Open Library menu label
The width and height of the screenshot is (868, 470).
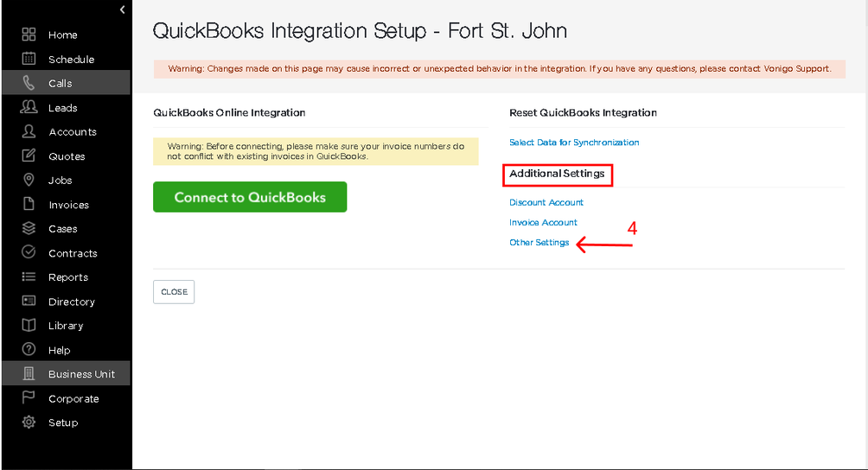tap(66, 326)
